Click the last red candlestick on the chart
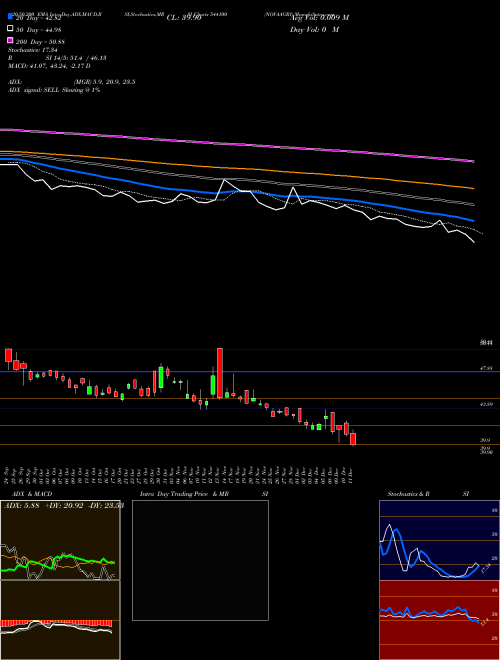The width and height of the screenshot is (500, 660). (x=353, y=439)
